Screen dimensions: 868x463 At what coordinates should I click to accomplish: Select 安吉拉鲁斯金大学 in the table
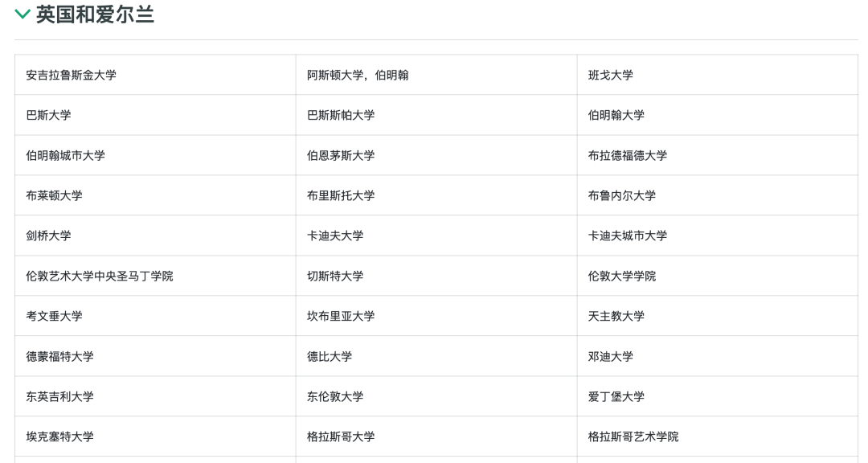click(x=71, y=75)
